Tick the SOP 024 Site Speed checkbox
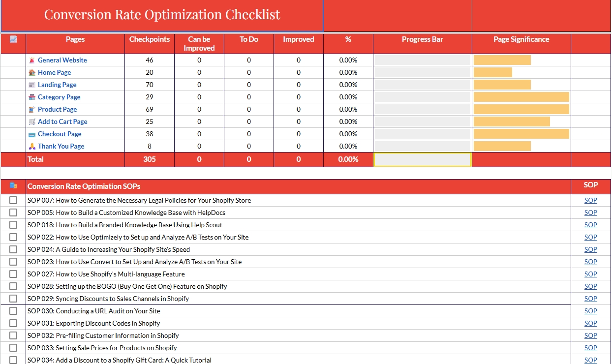The image size is (612, 364). coord(13,249)
